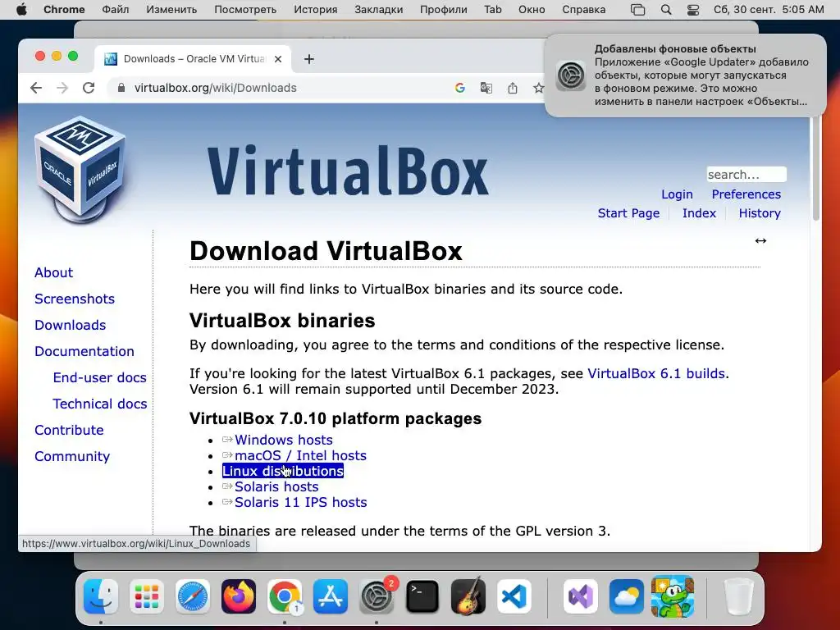This screenshot has width=840, height=630.
Task: Open the История menu
Action: pos(316,10)
